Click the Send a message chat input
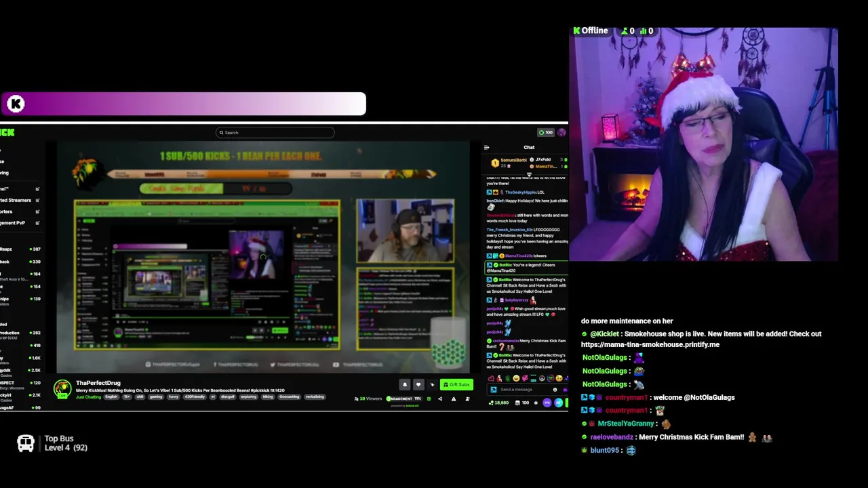Screen dimensions: 868x488 point(526,390)
